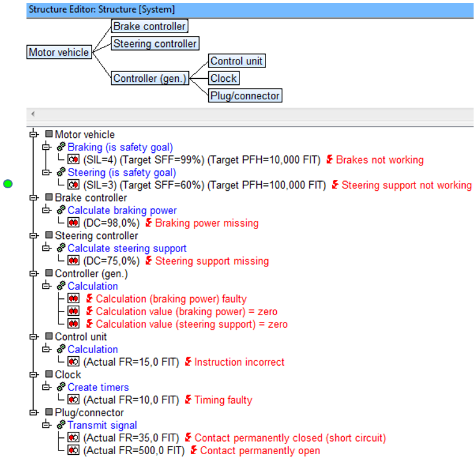Collapse the Brake controller tree node
476x459 pixels.
tap(33, 198)
